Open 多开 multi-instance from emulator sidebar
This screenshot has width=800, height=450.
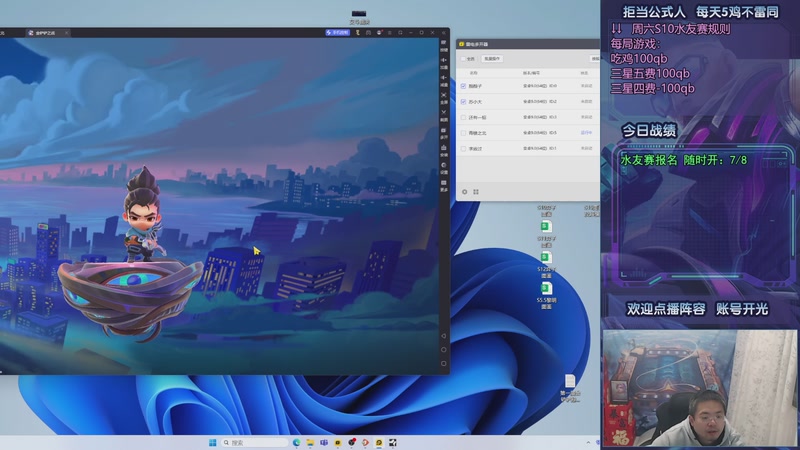pos(444,133)
